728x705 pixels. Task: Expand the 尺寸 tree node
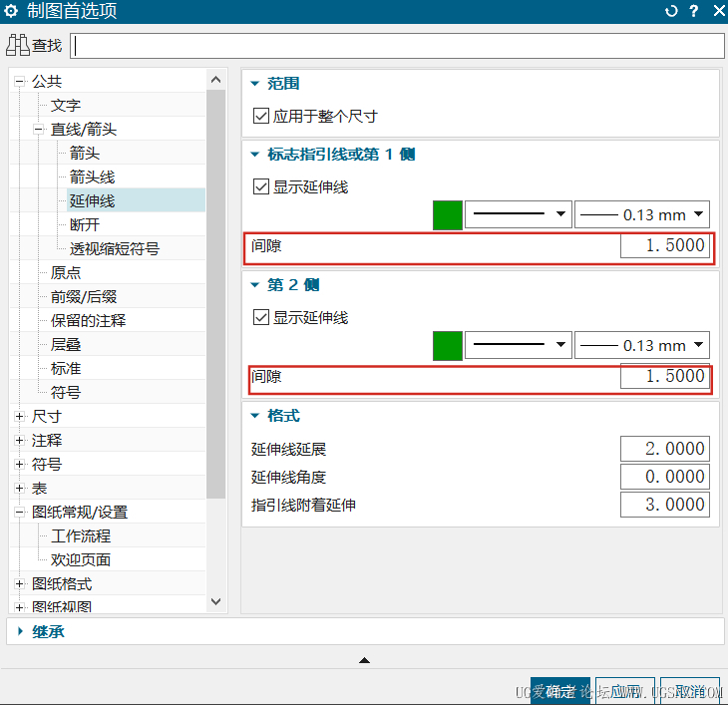point(20,416)
